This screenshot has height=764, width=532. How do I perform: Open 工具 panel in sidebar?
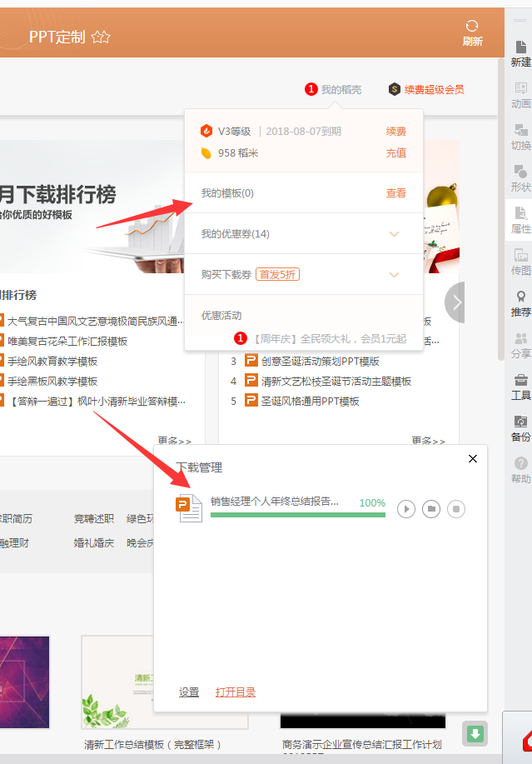pos(520,387)
